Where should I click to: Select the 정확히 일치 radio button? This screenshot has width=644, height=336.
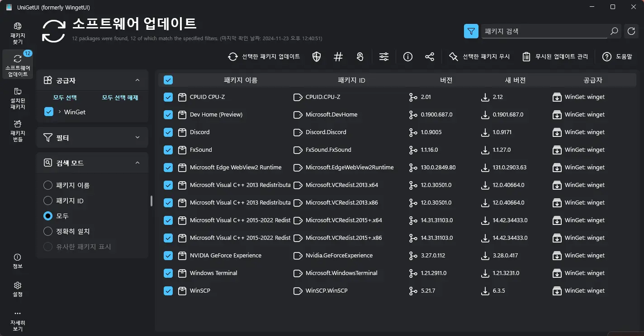(x=48, y=231)
